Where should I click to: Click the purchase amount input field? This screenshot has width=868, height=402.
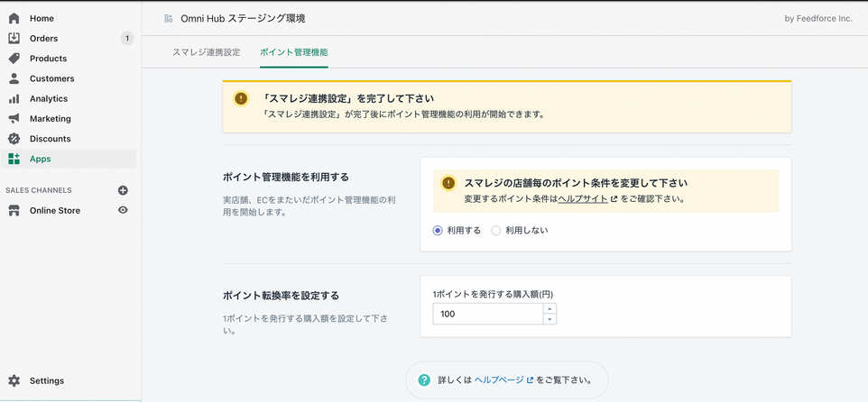(487, 314)
